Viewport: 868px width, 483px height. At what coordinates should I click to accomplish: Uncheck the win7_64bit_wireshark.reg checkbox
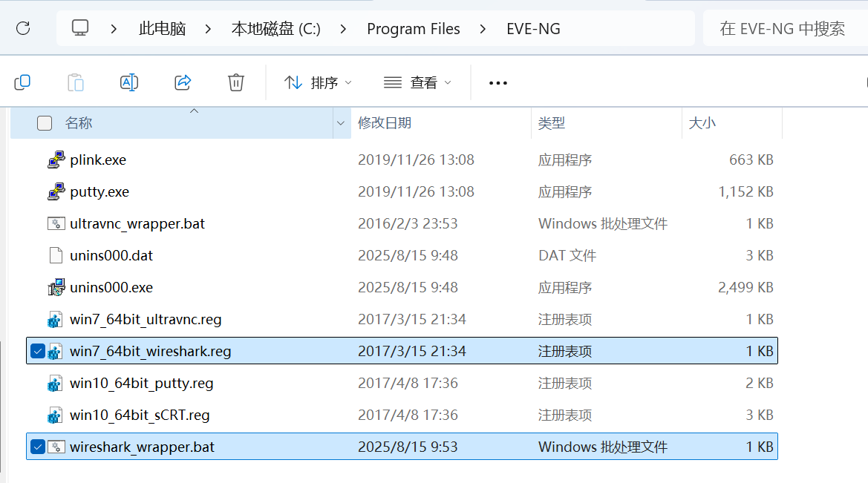click(37, 350)
